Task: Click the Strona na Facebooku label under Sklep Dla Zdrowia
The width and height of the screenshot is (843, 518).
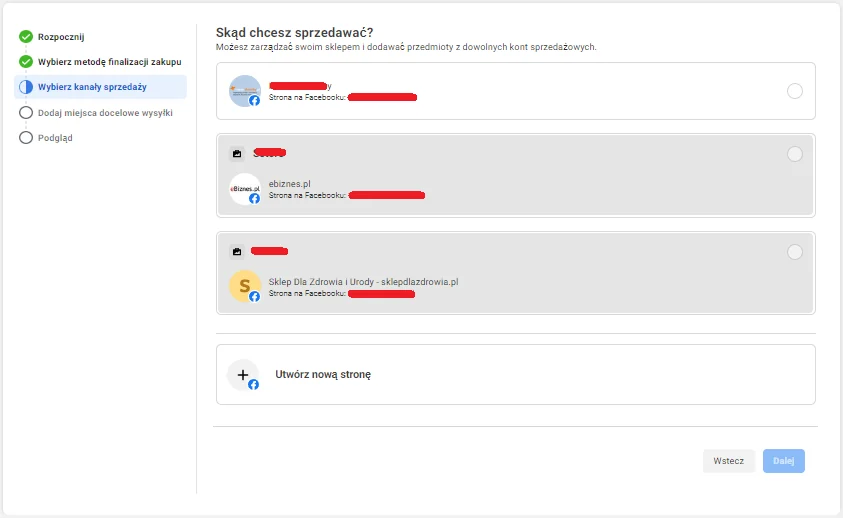Action: click(307, 293)
